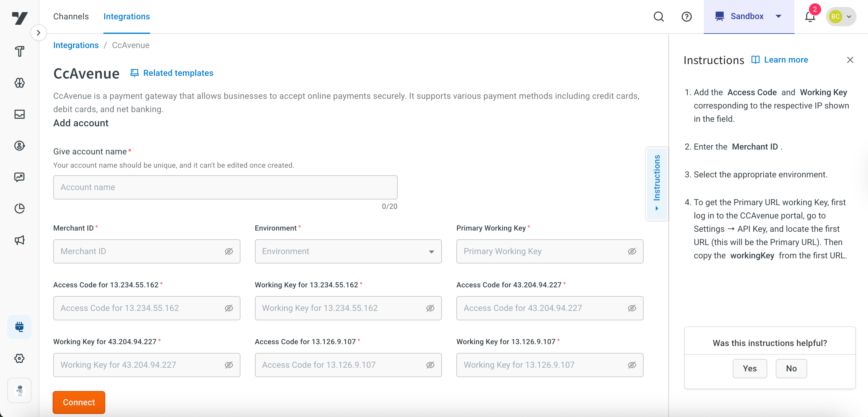Select the Integrations tab
The image size is (868, 417).
click(126, 17)
